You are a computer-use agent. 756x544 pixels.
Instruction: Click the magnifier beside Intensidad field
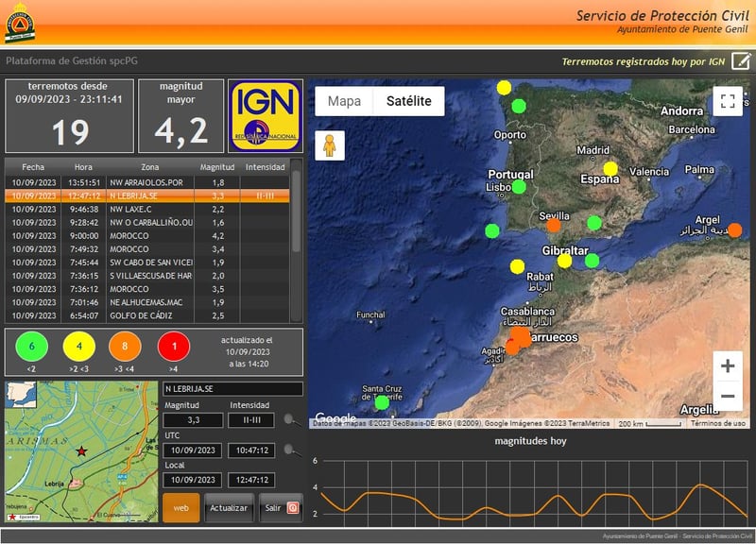click(293, 421)
